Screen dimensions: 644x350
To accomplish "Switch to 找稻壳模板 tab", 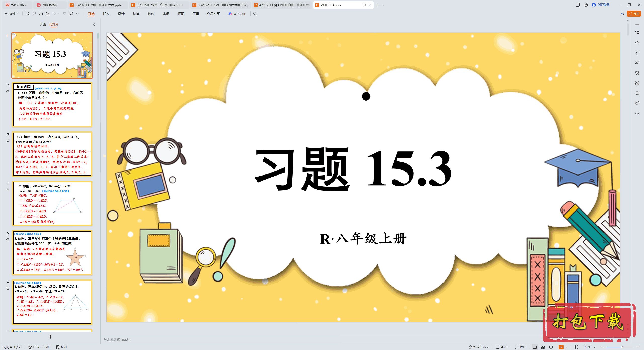I will coord(50,5).
